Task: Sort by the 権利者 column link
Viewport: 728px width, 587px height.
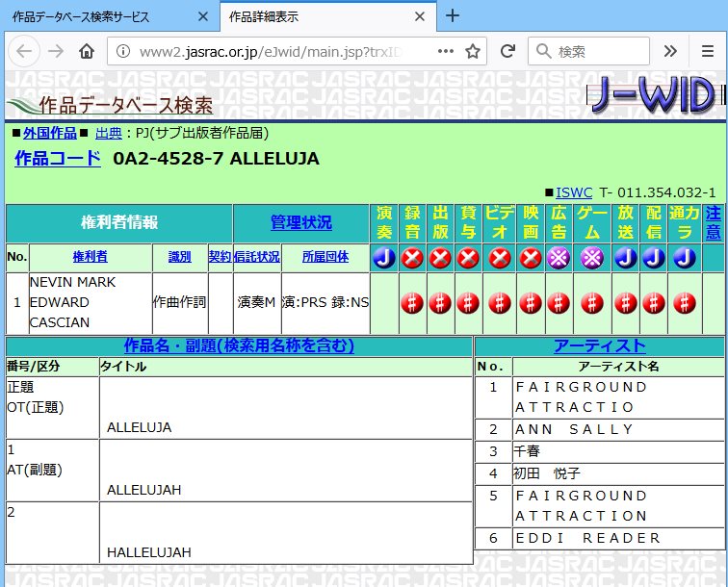Action: point(91,257)
